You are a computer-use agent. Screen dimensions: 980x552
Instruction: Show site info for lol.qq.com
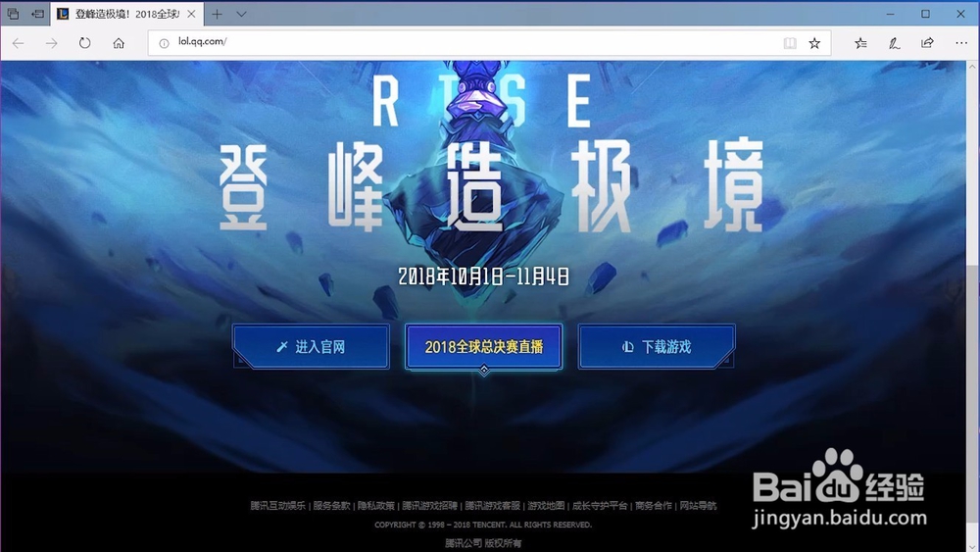click(164, 43)
